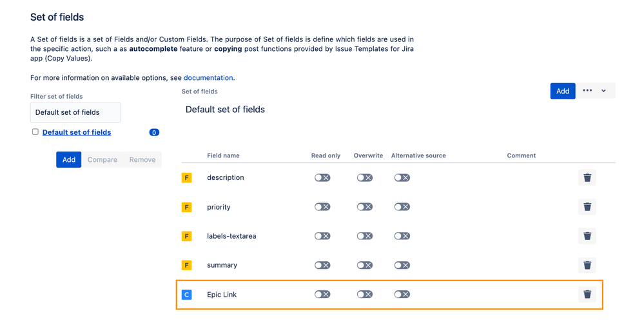
Task: Delete the priority field with trash icon
Action: [587, 206]
